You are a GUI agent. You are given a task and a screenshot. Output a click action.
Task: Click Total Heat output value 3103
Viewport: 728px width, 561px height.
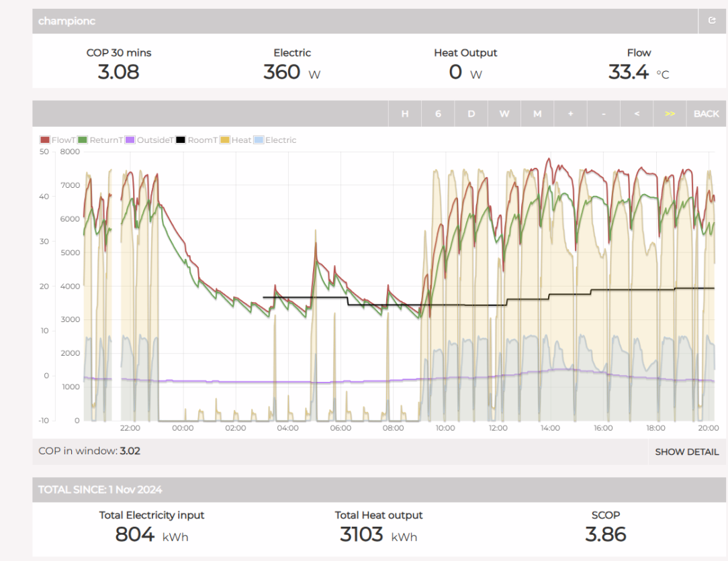point(362,534)
